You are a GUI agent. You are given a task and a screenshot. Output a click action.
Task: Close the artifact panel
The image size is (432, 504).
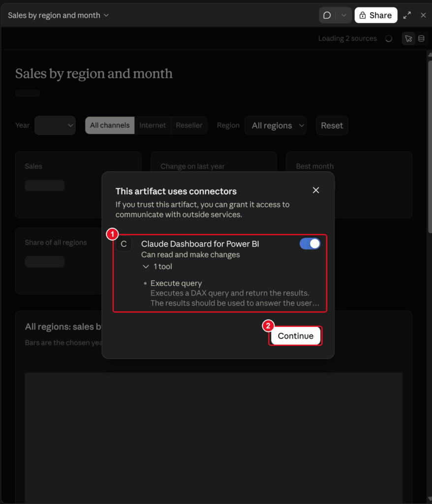click(423, 15)
